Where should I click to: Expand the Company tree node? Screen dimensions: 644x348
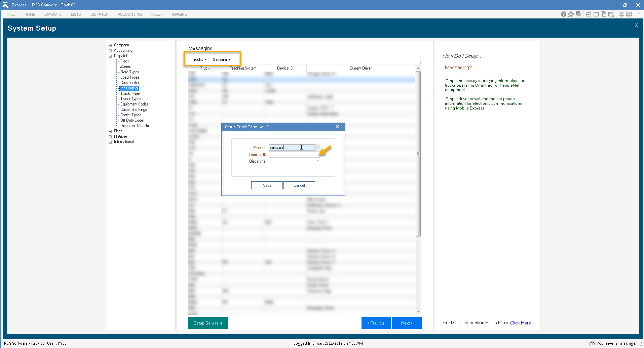110,45
